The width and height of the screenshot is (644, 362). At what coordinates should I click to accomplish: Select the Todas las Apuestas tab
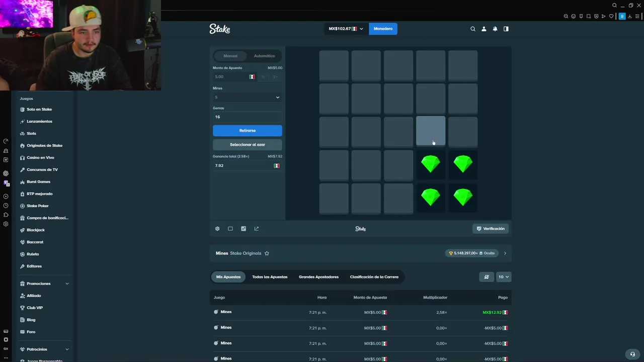[270, 277]
